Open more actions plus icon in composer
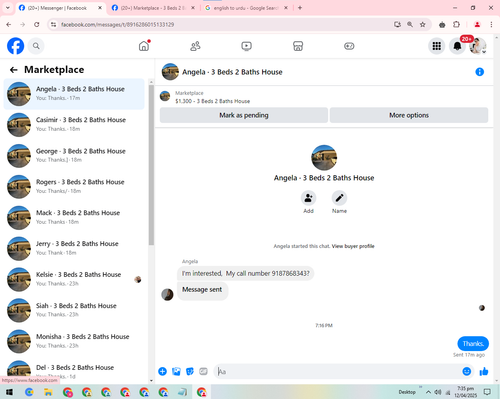 click(162, 371)
